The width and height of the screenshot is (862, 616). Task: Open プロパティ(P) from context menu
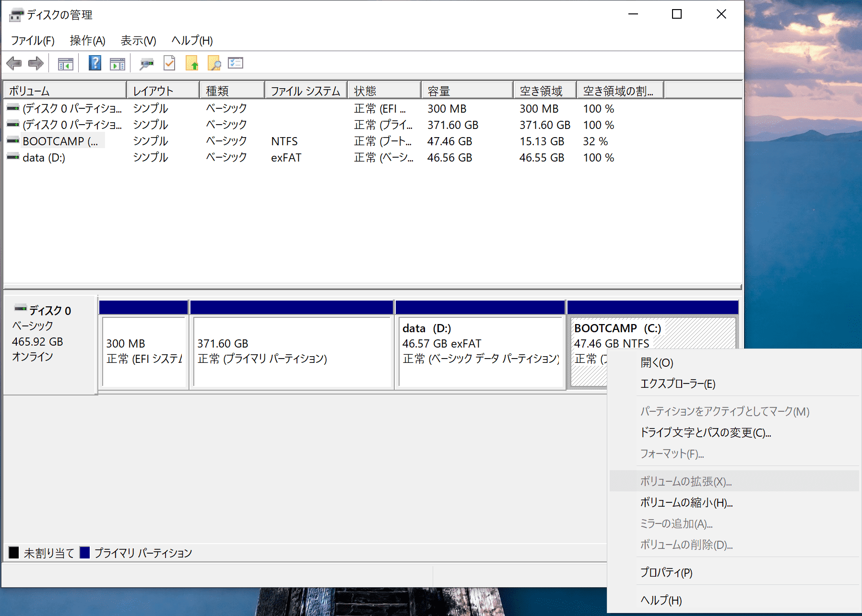pyautogui.click(x=733, y=573)
